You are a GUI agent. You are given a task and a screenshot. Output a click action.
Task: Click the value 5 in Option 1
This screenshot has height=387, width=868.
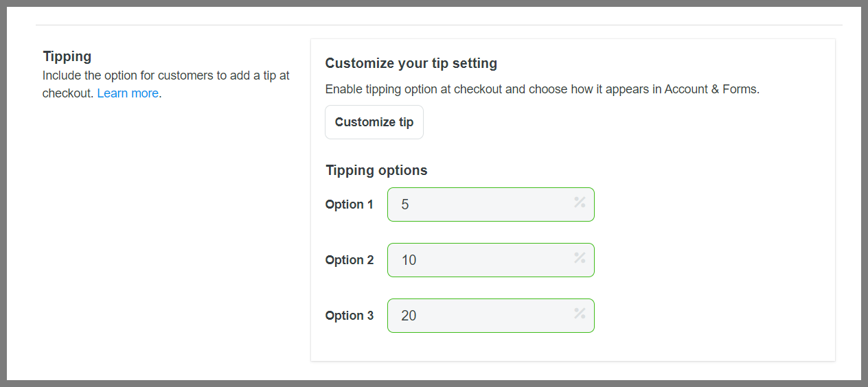pos(405,204)
